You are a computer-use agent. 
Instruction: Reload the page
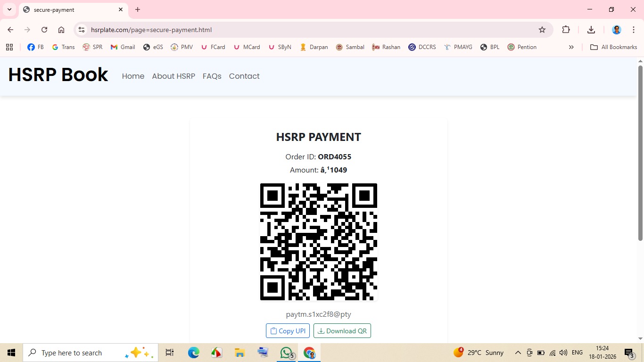(44, 30)
